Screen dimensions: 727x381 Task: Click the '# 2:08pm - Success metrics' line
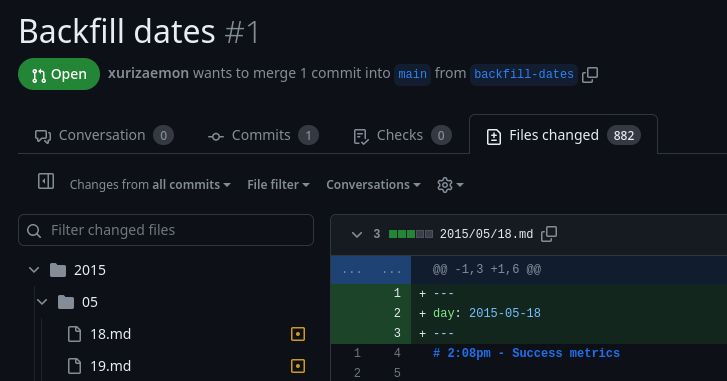click(x=526, y=353)
